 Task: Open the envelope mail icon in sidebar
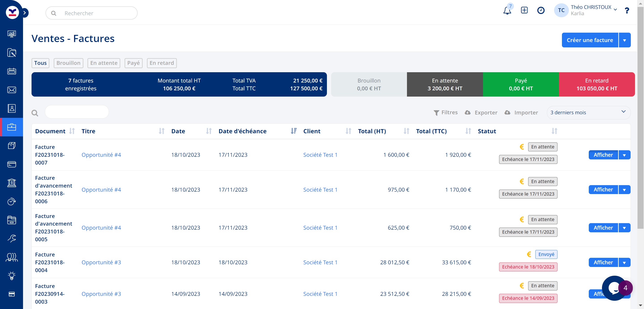click(x=11, y=90)
